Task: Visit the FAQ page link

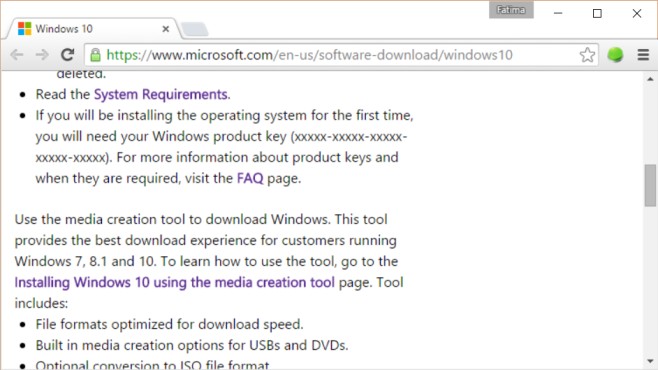Action: pyautogui.click(x=250, y=178)
